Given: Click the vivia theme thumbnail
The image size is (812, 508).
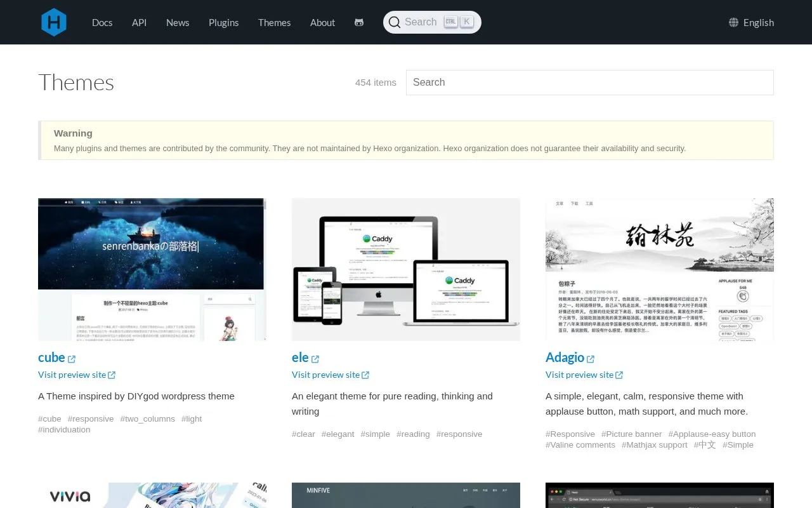Looking at the screenshot, I should [x=152, y=495].
